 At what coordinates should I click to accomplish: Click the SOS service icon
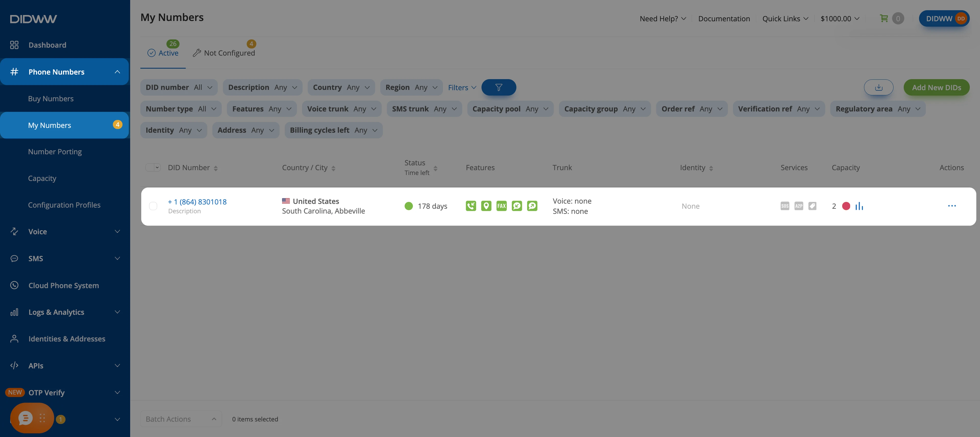785,206
